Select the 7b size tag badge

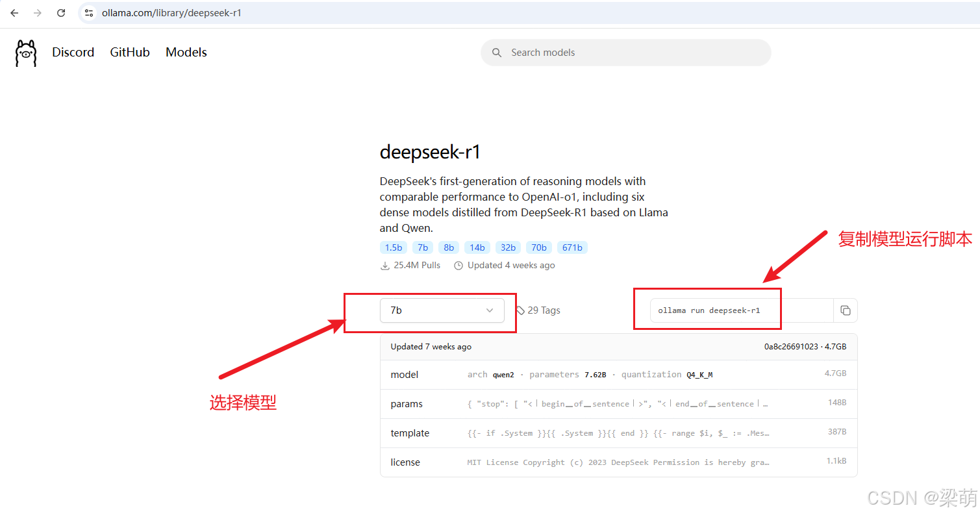(x=423, y=247)
